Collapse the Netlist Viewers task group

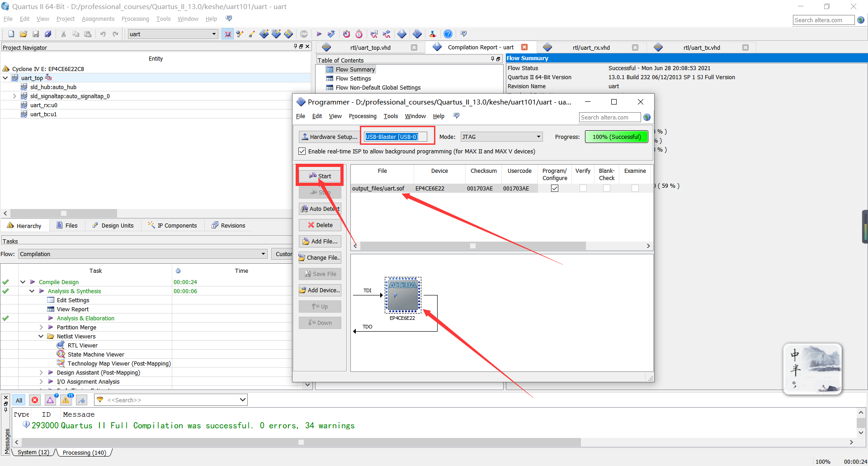pos(41,336)
